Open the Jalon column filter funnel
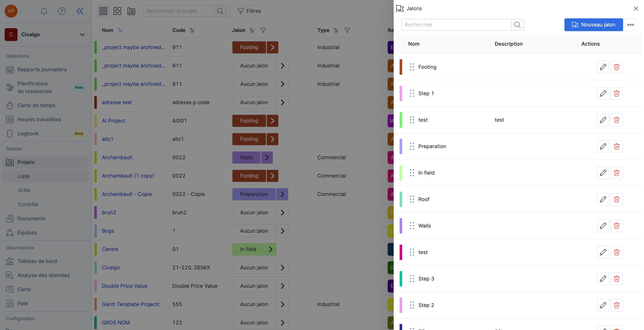 coord(263,30)
